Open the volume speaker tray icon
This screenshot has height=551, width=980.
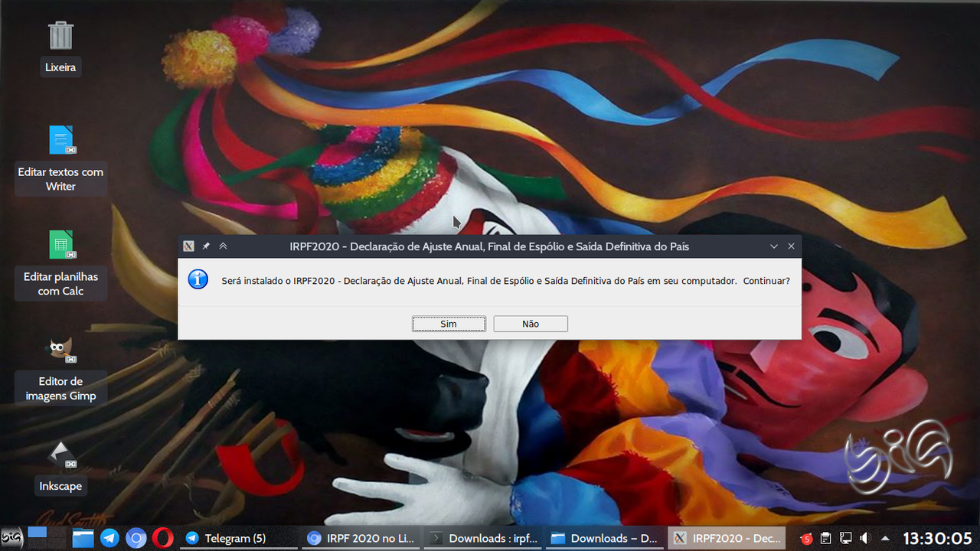[x=864, y=538]
